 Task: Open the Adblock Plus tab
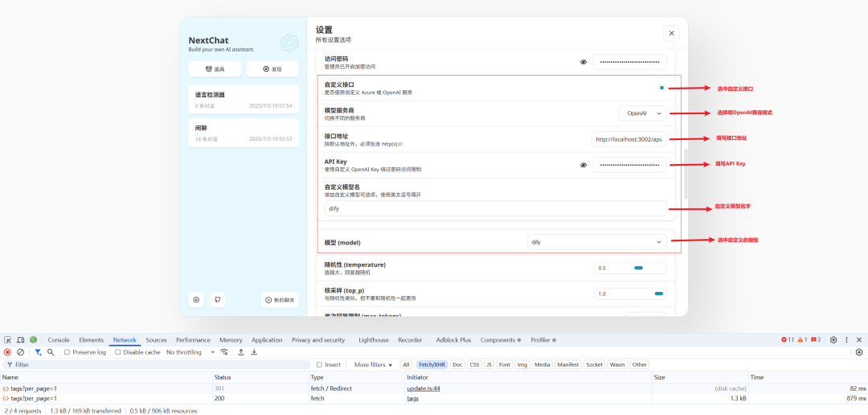(x=453, y=339)
